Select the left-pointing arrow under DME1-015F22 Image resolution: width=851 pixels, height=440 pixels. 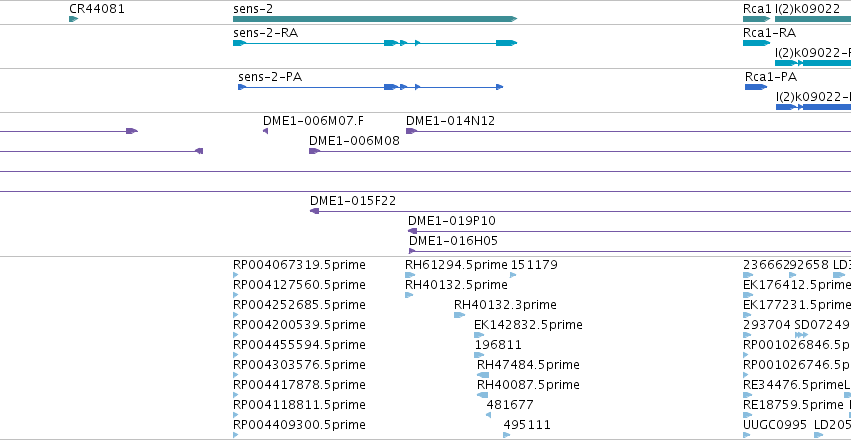(314, 211)
